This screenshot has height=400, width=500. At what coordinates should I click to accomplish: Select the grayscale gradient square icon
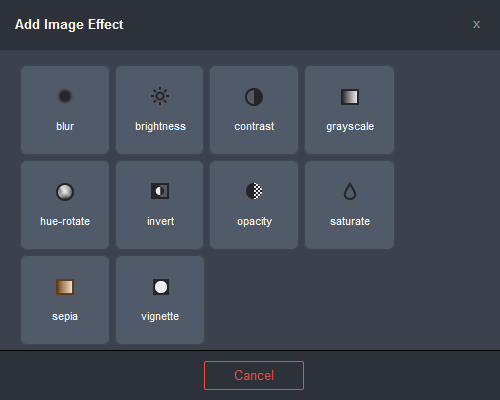(350, 97)
